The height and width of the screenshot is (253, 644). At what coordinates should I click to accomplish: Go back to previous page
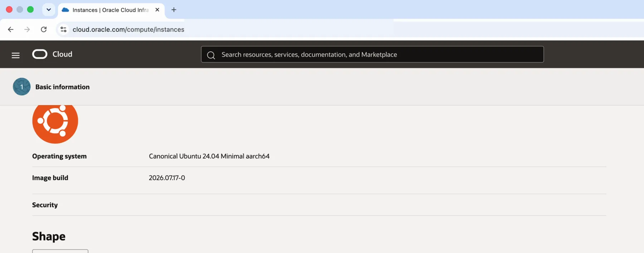click(10, 29)
